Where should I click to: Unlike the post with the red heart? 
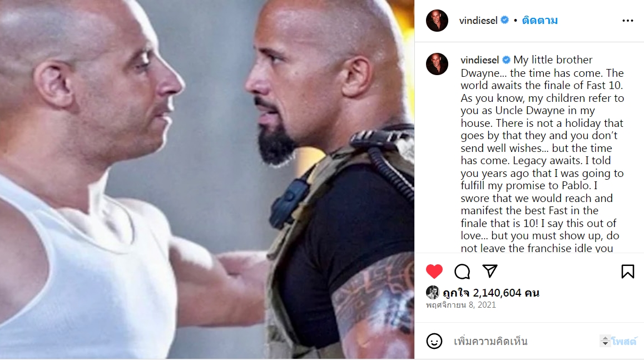(x=434, y=272)
